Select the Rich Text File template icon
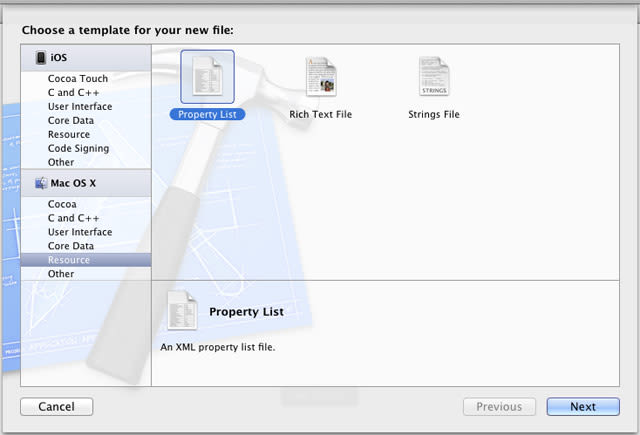The image size is (640, 435). click(321, 77)
